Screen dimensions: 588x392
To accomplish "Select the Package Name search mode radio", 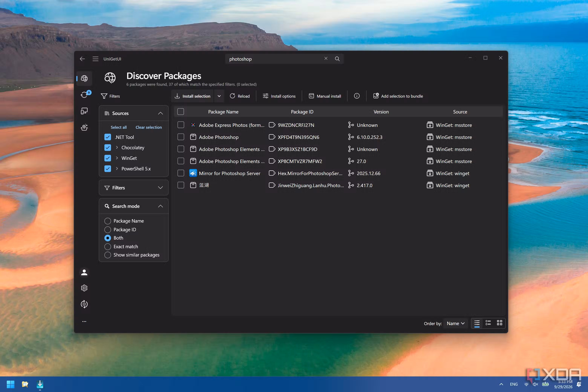I will click(x=108, y=221).
